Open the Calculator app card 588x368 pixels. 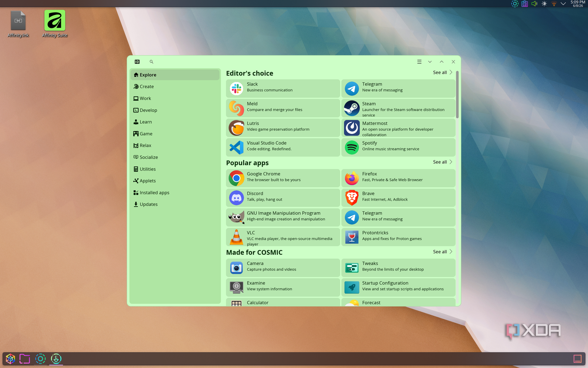point(283,302)
